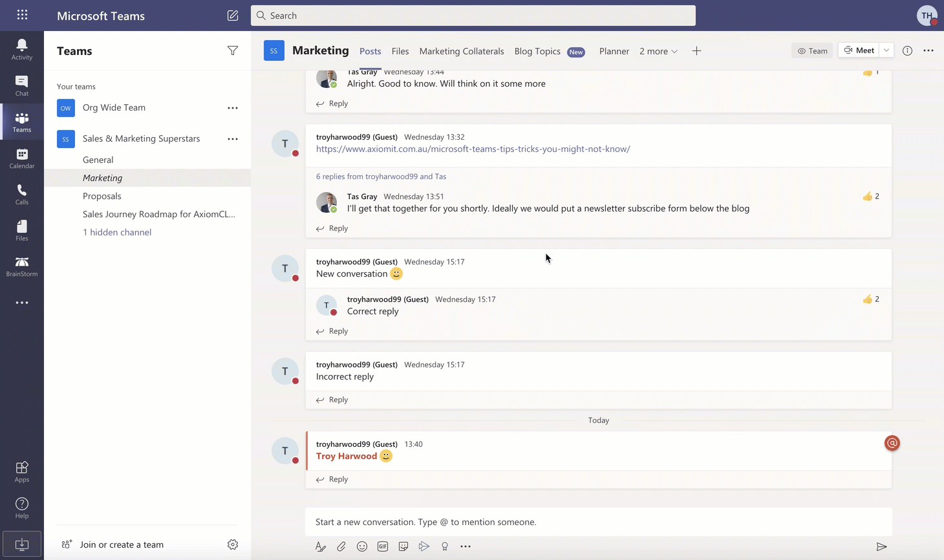This screenshot has height=560, width=944.
Task: Open Help in the sidebar
Action: pos(22,508)
